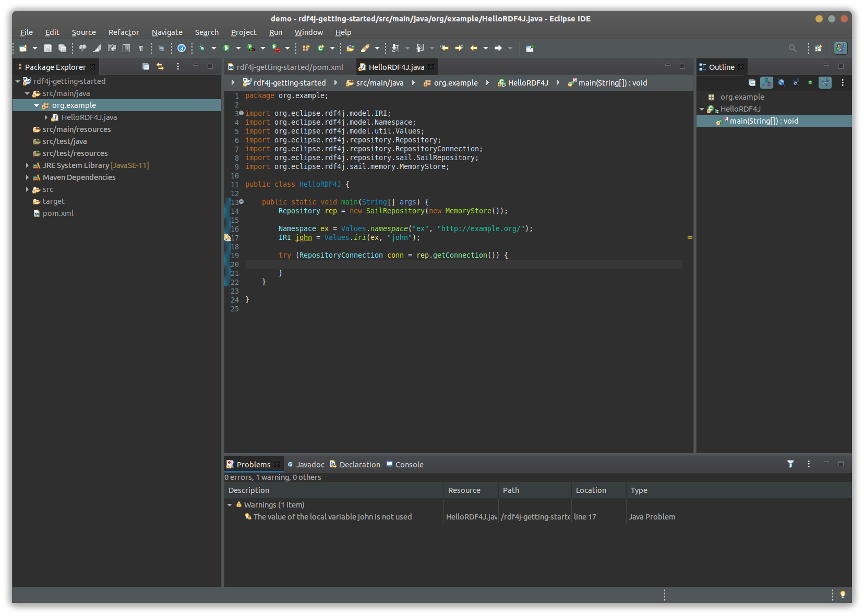Switch to rdf4j-getting-started/pom.xml tab
The image size is (864, 616).
pos(290,67)
